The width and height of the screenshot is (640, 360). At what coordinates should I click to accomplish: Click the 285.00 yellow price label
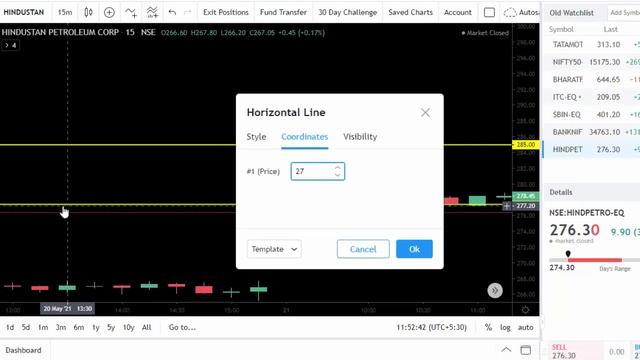click(x=526, y=144)
